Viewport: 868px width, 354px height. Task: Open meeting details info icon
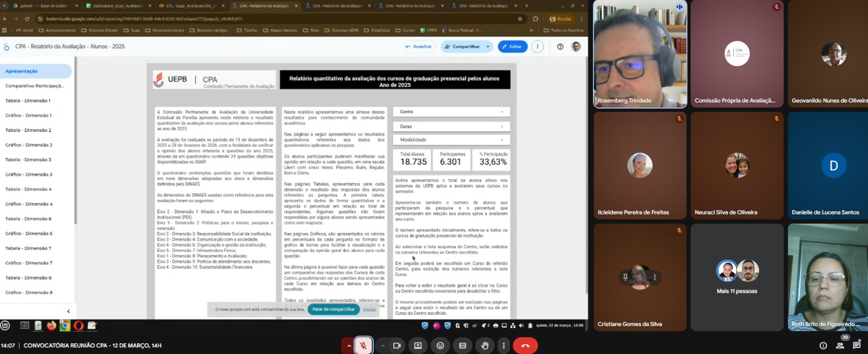(823, 345)
